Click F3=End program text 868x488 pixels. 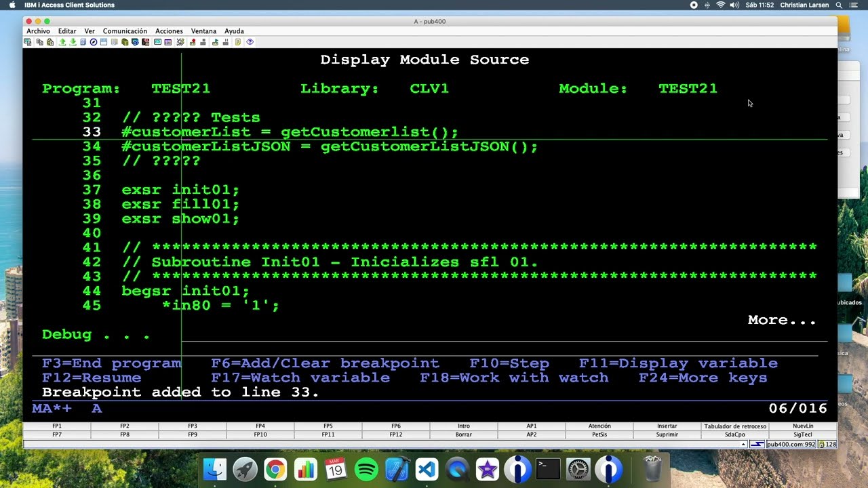pos(111,363)
